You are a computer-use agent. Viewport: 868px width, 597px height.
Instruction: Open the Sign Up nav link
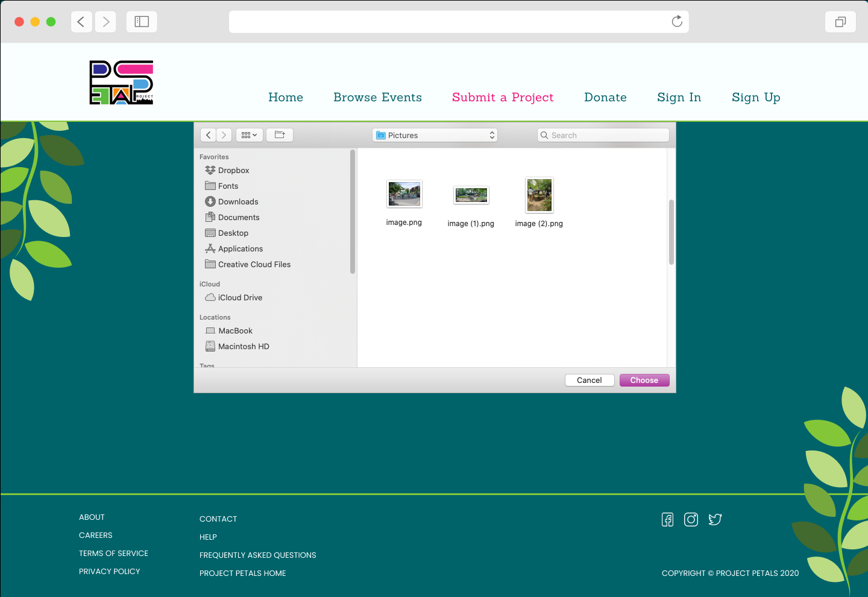[x=756, y=98]
